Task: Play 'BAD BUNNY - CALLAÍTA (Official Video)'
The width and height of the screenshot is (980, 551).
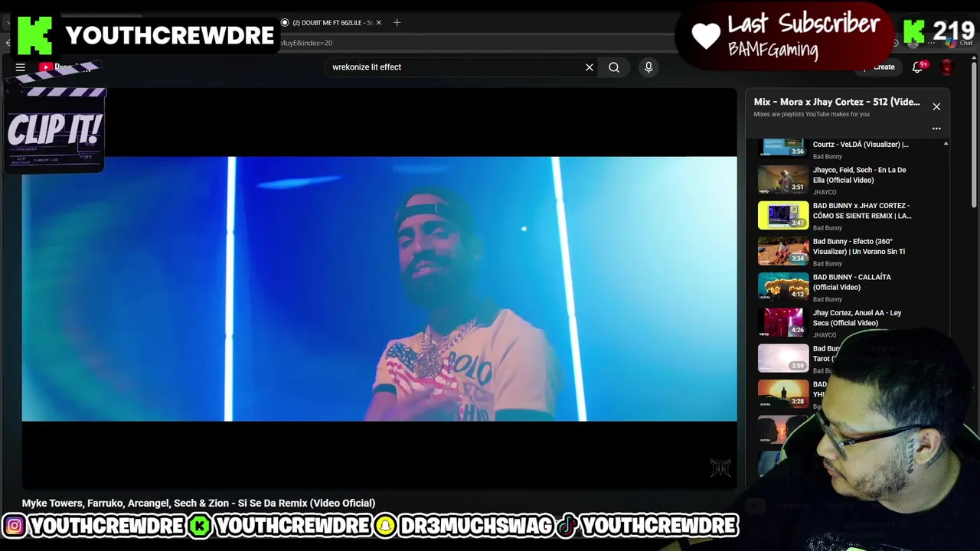Action: (852, 282)
